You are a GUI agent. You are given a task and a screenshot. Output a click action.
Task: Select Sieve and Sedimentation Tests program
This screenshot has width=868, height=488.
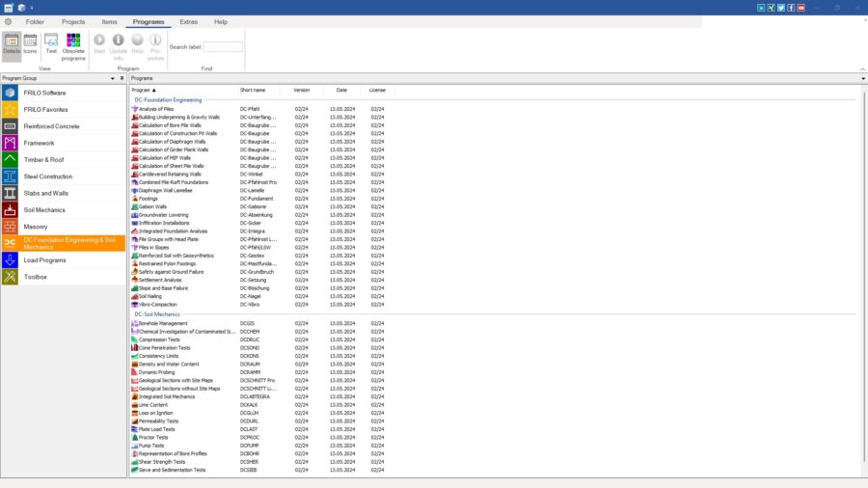point(172,471)
